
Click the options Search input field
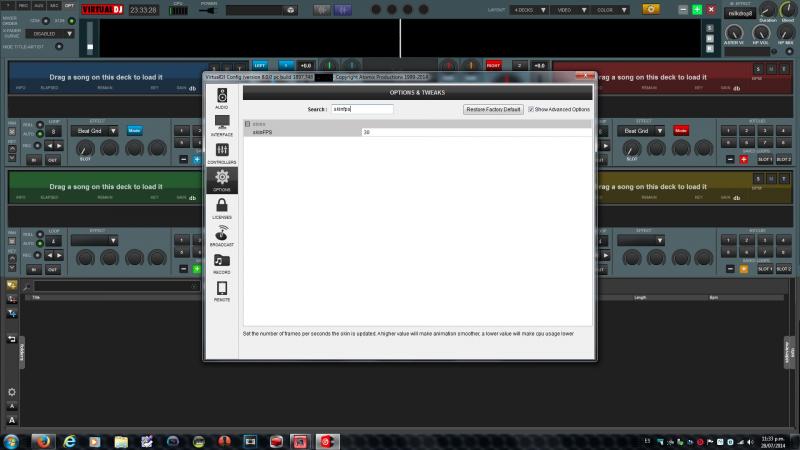[x=362, y=109]
